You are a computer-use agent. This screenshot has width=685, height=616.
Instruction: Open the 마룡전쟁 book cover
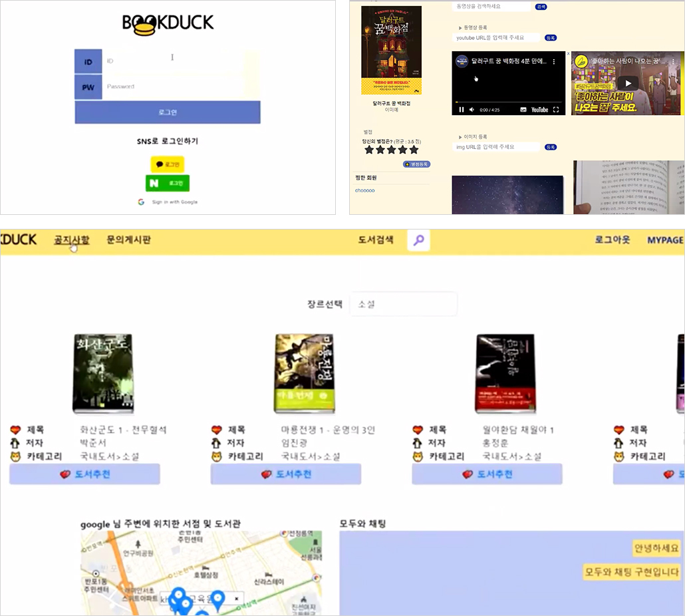(304, 374)
